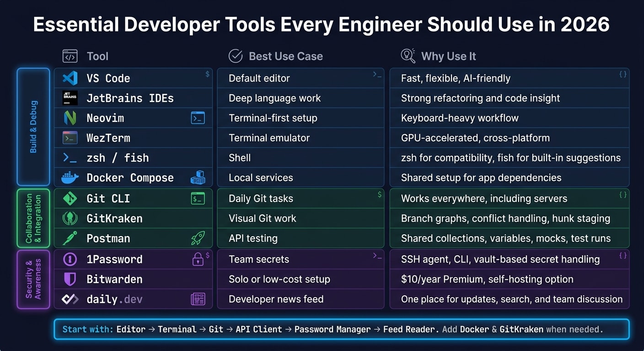Click the Terminal emulator cell

click(301, 138)
